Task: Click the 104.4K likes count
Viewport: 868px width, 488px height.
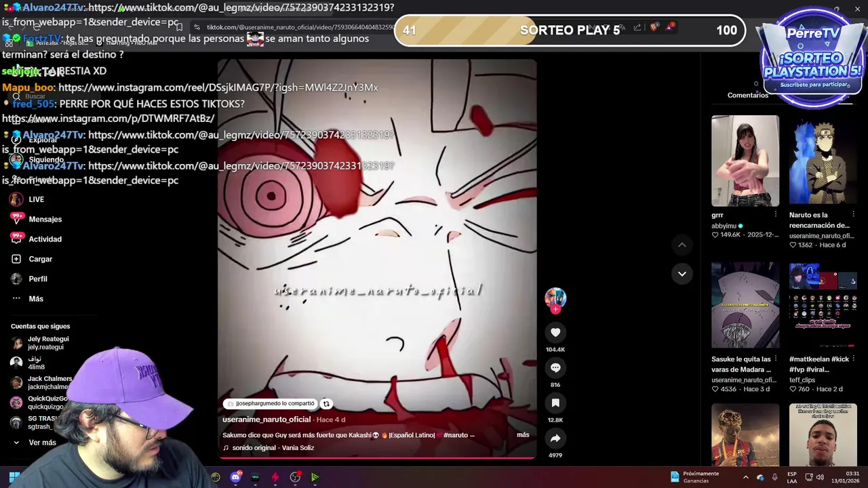Action: (555, 350)
